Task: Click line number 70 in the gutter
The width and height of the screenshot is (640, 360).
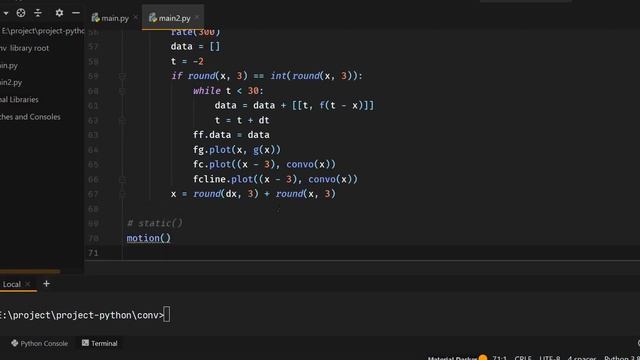Action: [93, 238]
